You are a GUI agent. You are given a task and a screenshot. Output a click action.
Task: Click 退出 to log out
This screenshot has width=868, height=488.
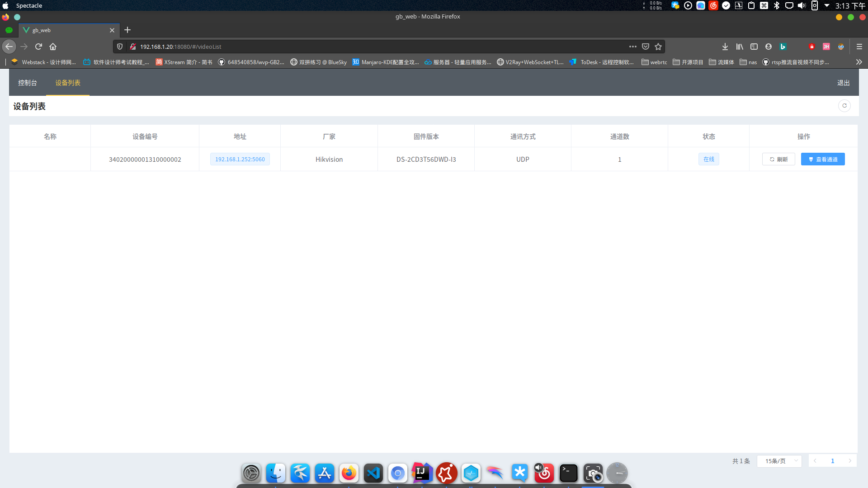click(843, 83)
